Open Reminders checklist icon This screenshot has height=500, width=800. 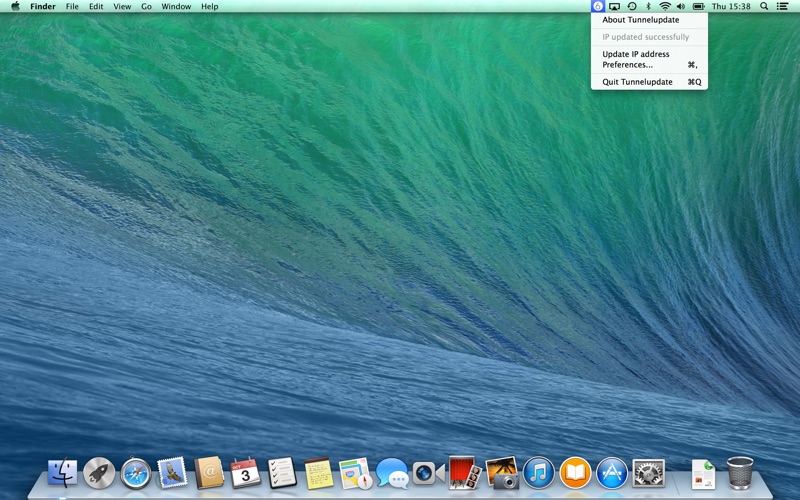coord(282,473)
